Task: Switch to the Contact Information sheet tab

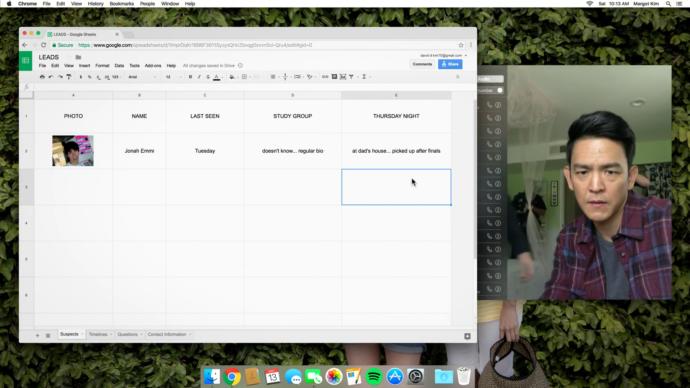Action: [x=169, y=334]
